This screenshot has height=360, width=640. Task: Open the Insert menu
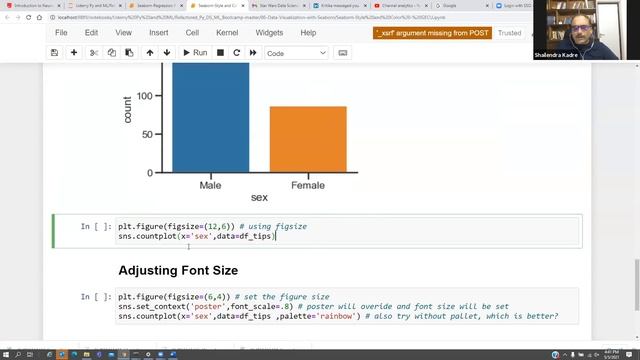point(159,33)
